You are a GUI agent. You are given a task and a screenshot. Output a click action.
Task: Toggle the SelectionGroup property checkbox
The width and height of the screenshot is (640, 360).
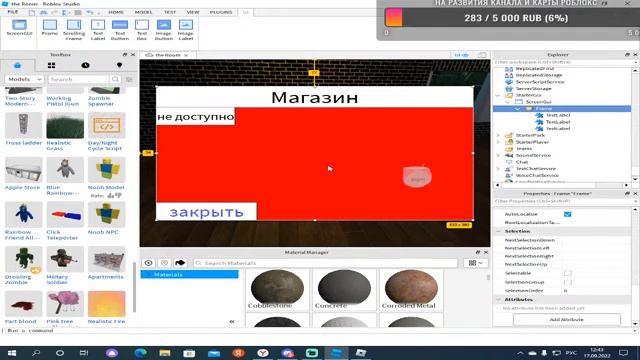coord(567,282)
